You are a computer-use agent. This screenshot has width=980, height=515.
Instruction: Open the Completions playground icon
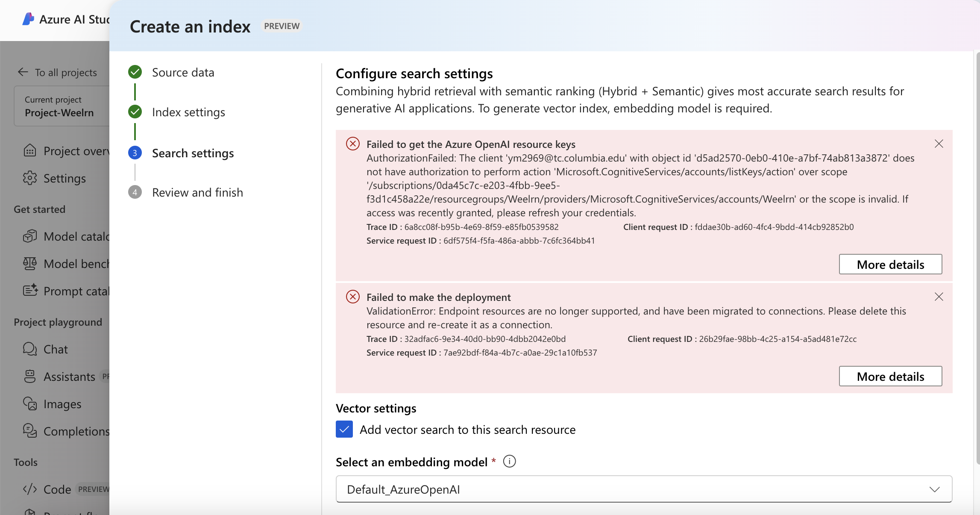point(29,431)
